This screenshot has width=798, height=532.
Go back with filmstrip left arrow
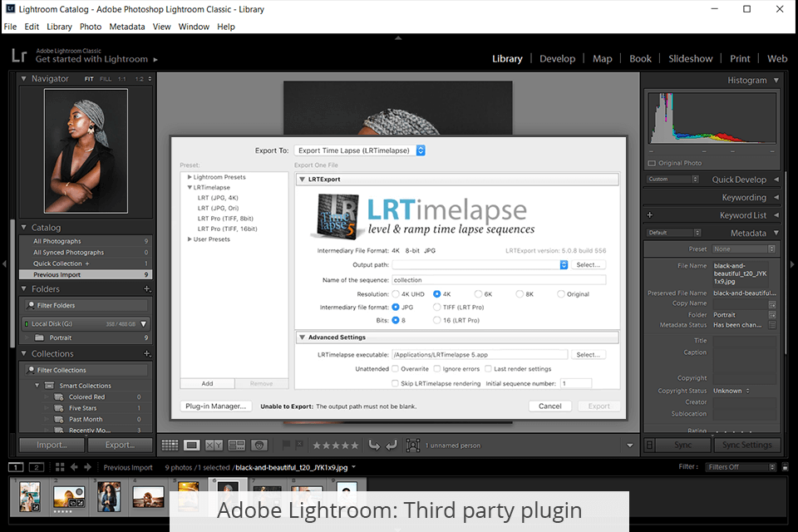point(74,467)
